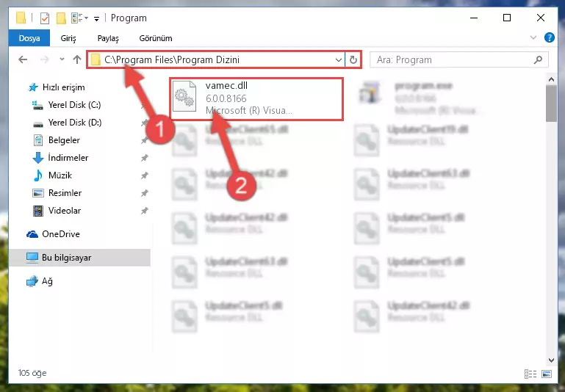This screenshot has height=392, width=565.
Task: Select Ağ in navigation pane
Action: coord(47,281)
